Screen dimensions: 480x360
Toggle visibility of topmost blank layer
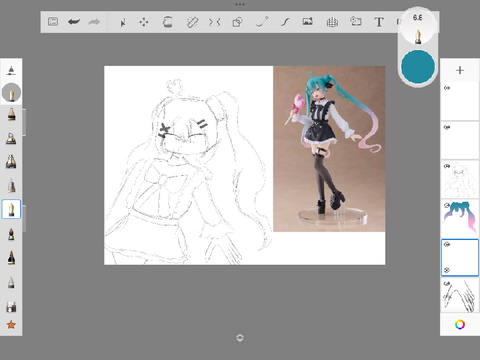tap(447, 88)
